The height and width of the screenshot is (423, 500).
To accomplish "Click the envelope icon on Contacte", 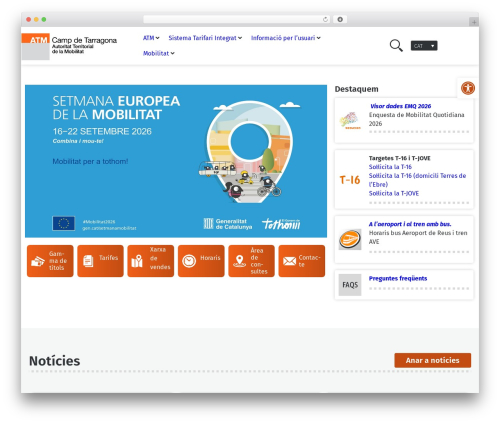I will 289,261.
